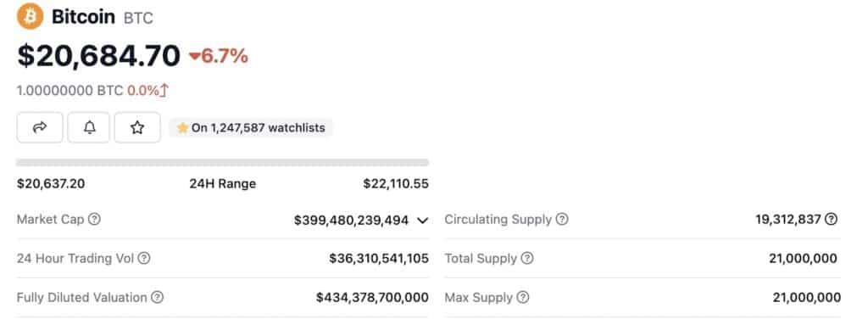The image size is (868, 336).
Task: Open the share arrow button
Action: point(40,127)
